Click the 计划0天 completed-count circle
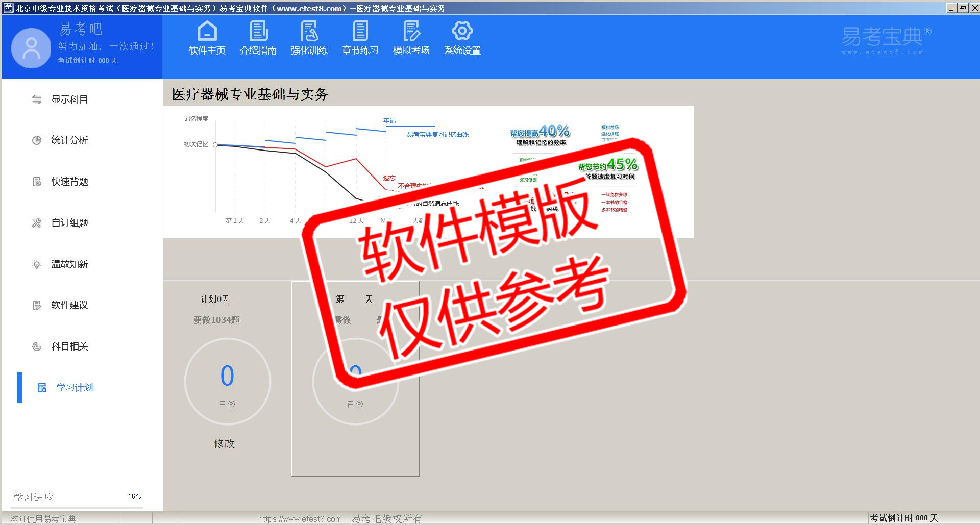 227,382
